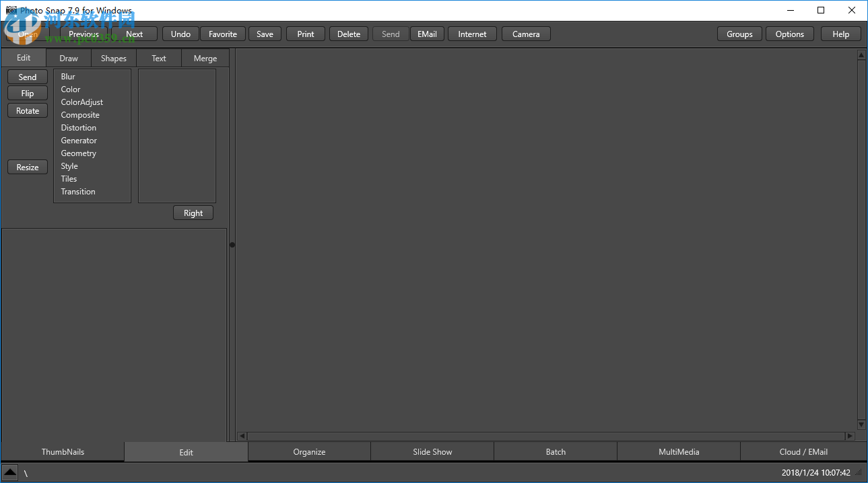Screen dimensions: 868x483
Task: Open the Groups button
Action: pos(739,34)
